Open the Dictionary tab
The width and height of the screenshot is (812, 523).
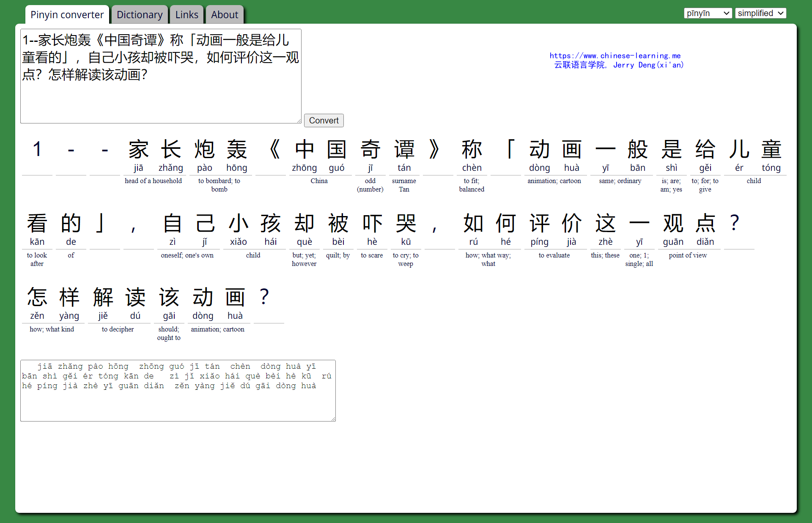click(140, 15)
